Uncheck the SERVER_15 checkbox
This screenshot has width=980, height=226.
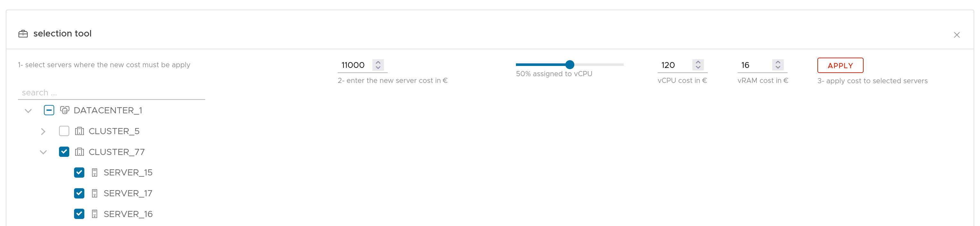[x=79, y=173]
